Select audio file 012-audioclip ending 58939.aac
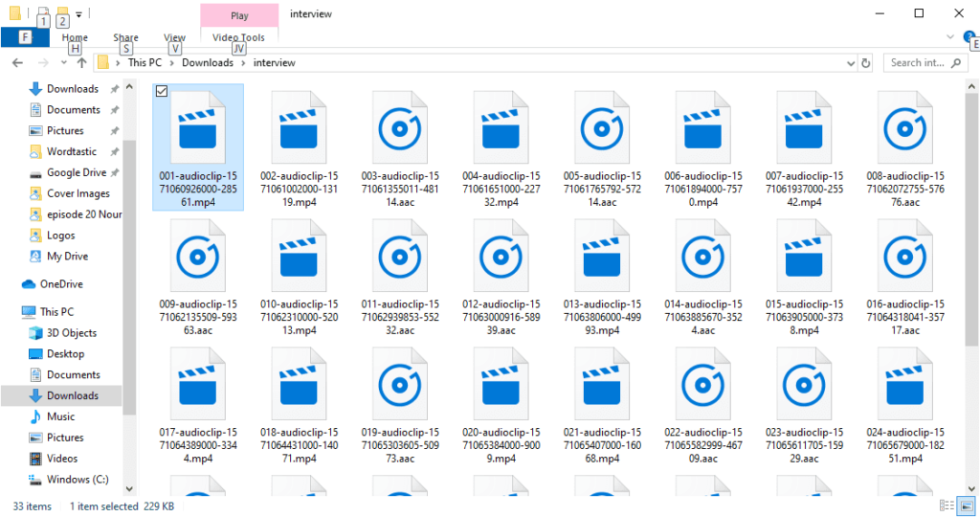 pos(501,277)
